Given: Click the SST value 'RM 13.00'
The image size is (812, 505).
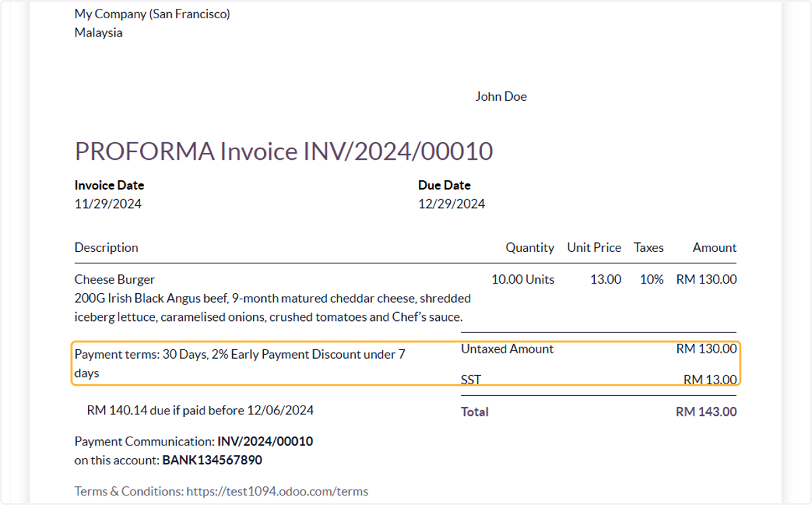Looking at the screenshot, I should 710,380.
